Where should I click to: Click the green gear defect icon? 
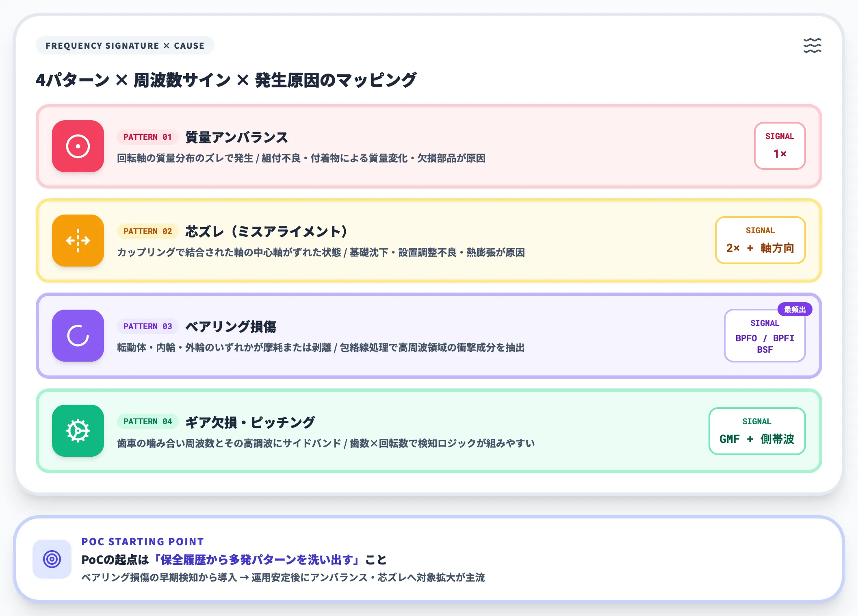tap(78, 431)
